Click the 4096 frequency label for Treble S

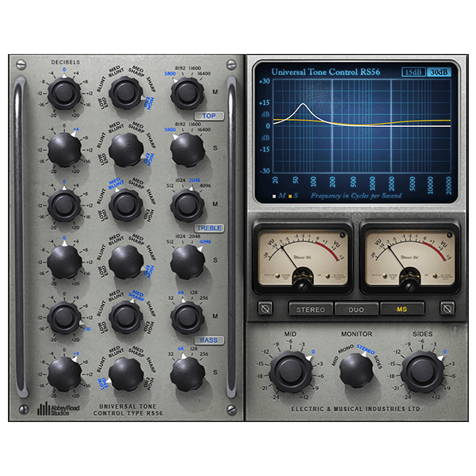(205, 242)
